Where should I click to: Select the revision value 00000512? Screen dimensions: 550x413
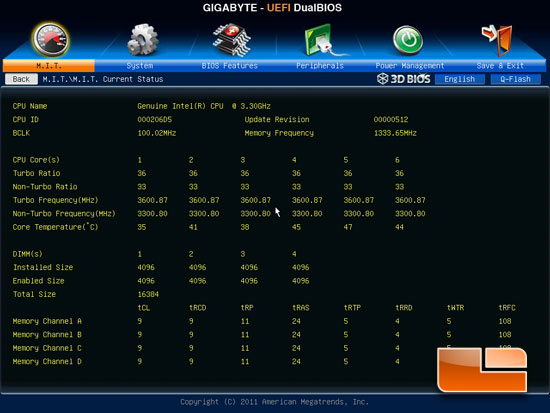(391, 120)
